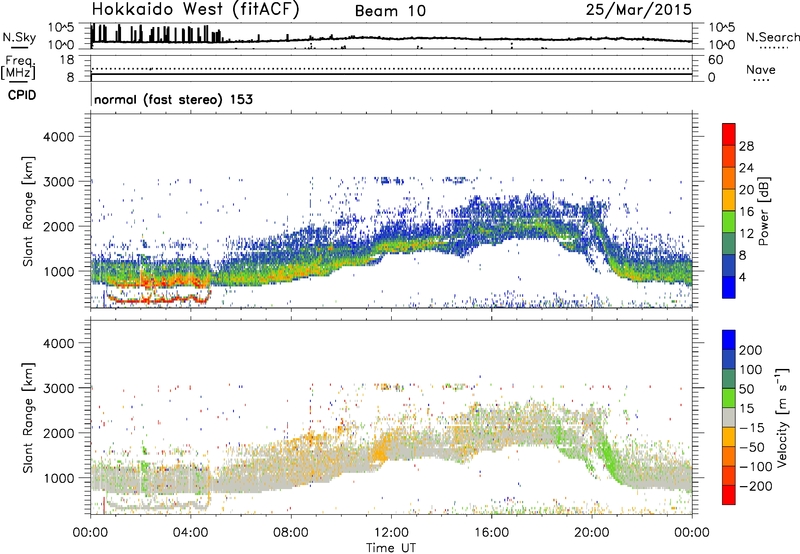Pick the yellow-orange -15 to -50 velocity segment

(729, 437)
